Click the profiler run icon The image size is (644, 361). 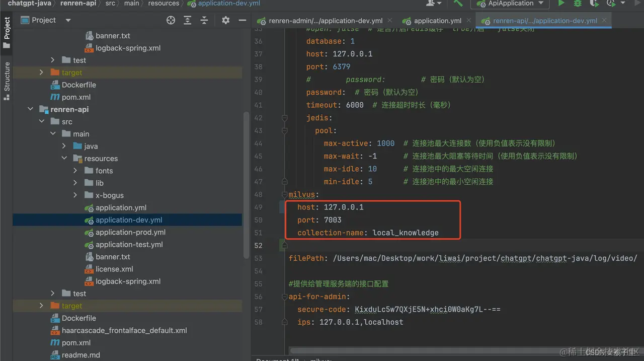(610, 3)
